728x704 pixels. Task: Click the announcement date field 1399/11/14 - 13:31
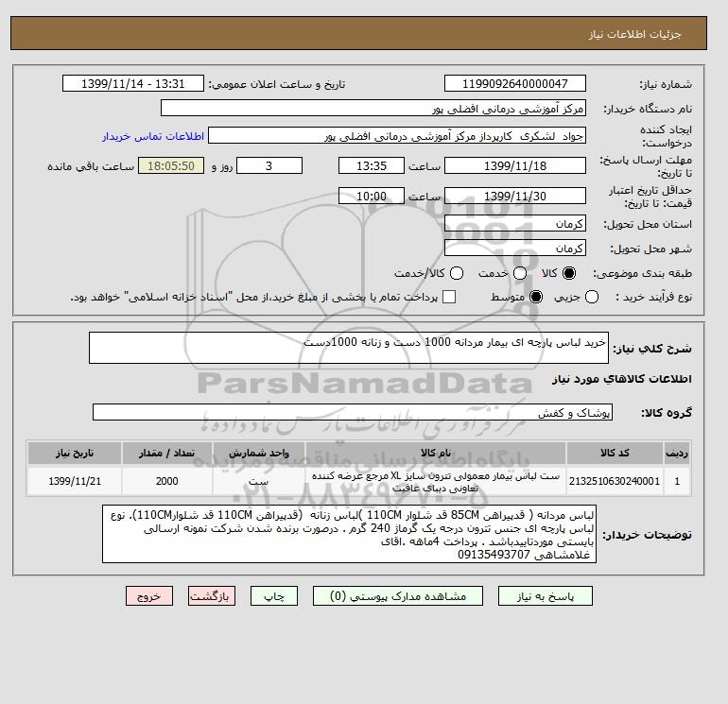133,83
